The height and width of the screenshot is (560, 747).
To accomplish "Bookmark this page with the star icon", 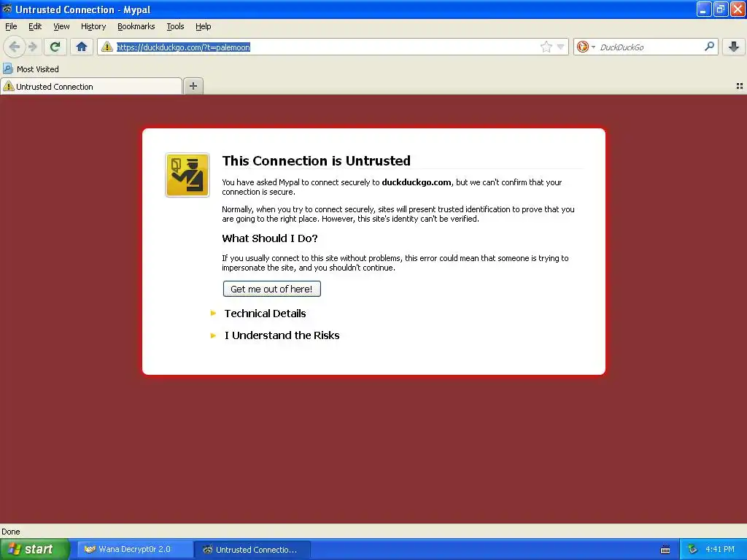I will coord(546,47).
